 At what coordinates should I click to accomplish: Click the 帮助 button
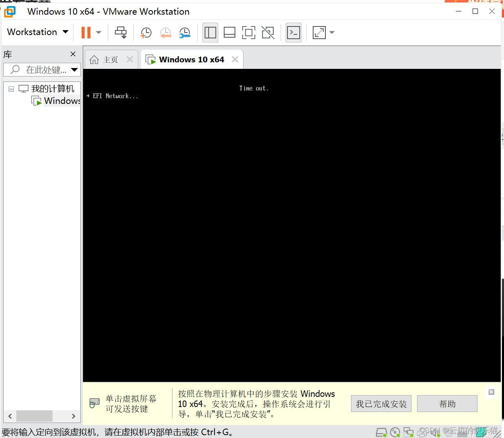coord(447,404)
